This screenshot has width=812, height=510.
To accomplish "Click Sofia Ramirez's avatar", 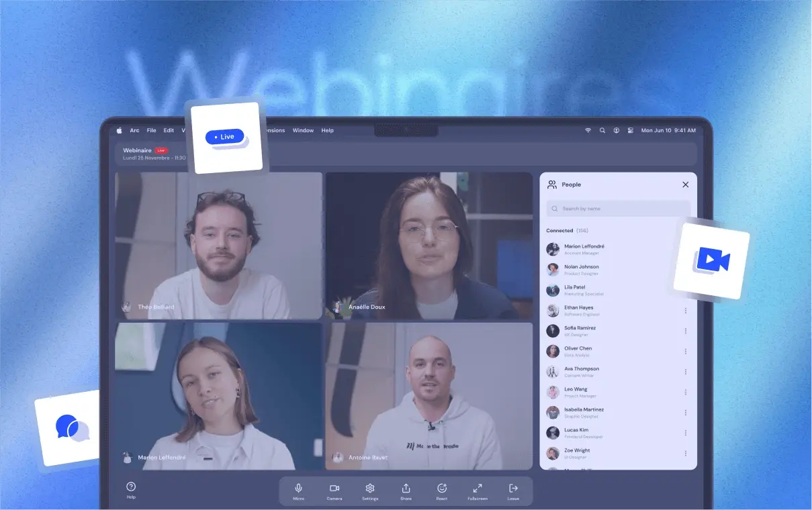I will (553, 331).
